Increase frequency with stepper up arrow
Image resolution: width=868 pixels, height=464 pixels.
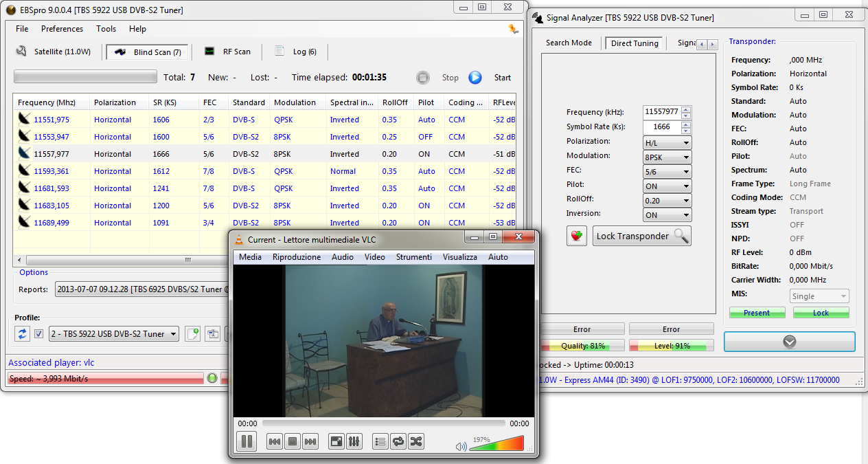point(686,109)
